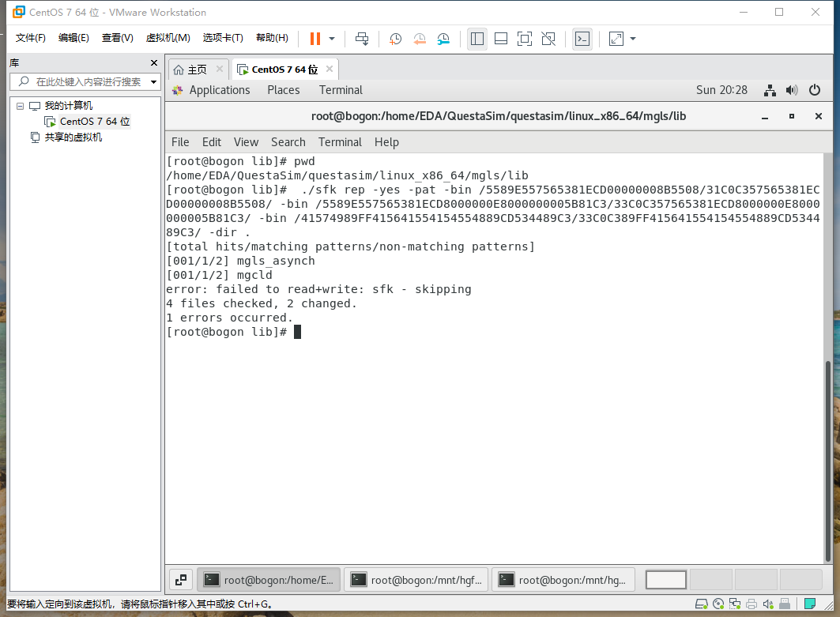Switch to root@bogon:/mnt/hg... taskbar window
The width and height of the screenshot is (840, 617).
pos(563,580)
